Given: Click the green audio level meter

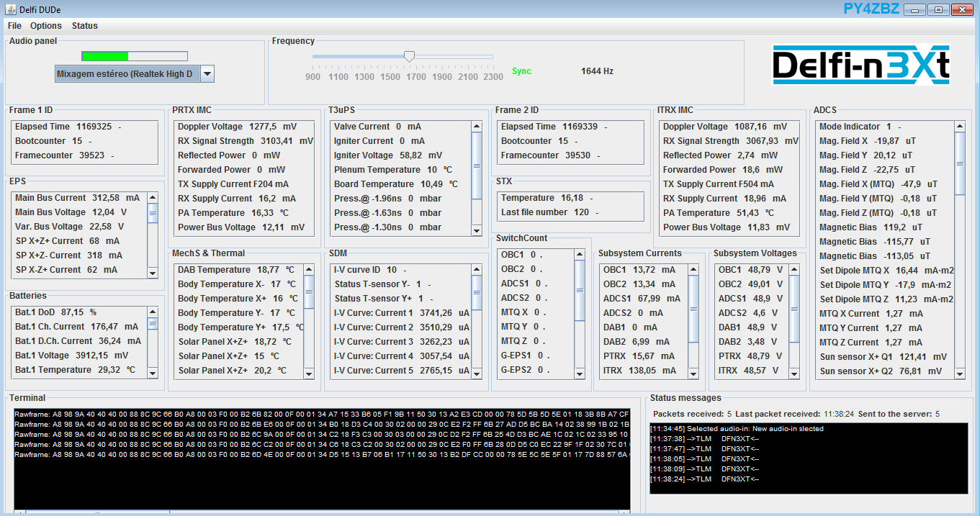Looking at the screenshot, I should coord(105,56).
